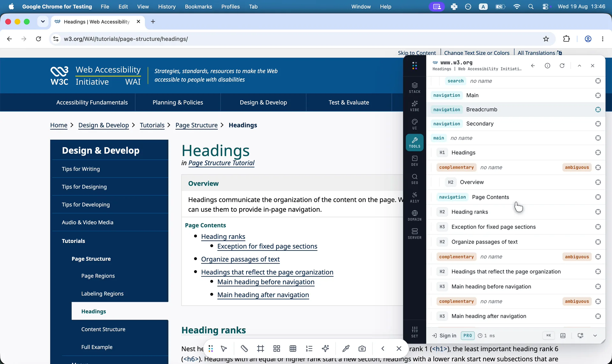
Task: Click the numbered list icon in floating toolbar
Action: pyautogui.click(x=309, y=348)
